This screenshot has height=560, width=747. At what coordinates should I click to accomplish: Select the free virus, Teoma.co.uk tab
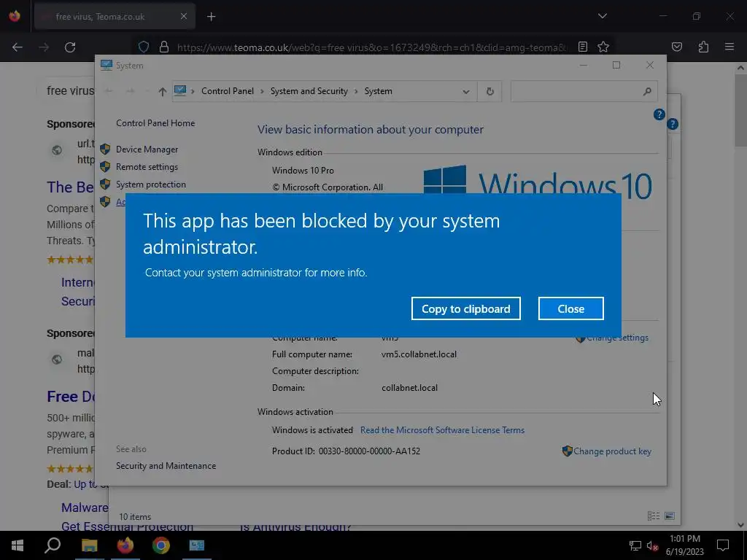(115, 17)
